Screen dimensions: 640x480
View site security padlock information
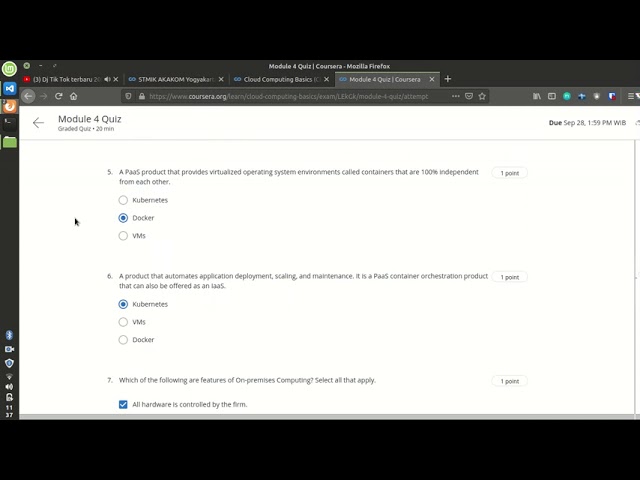[x=142, y=96]
